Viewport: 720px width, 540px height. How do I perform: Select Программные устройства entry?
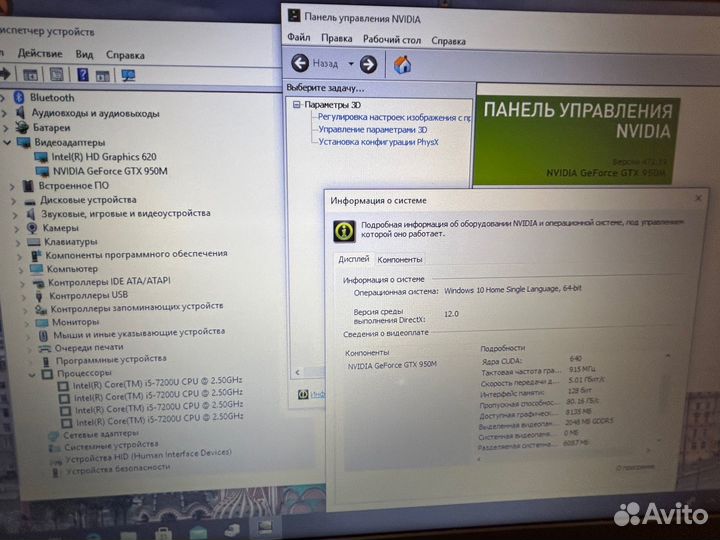(111, 359)
